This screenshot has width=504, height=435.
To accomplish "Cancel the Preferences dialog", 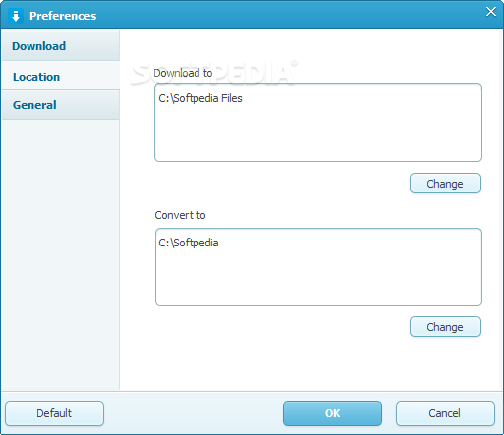I will [445, 413].
